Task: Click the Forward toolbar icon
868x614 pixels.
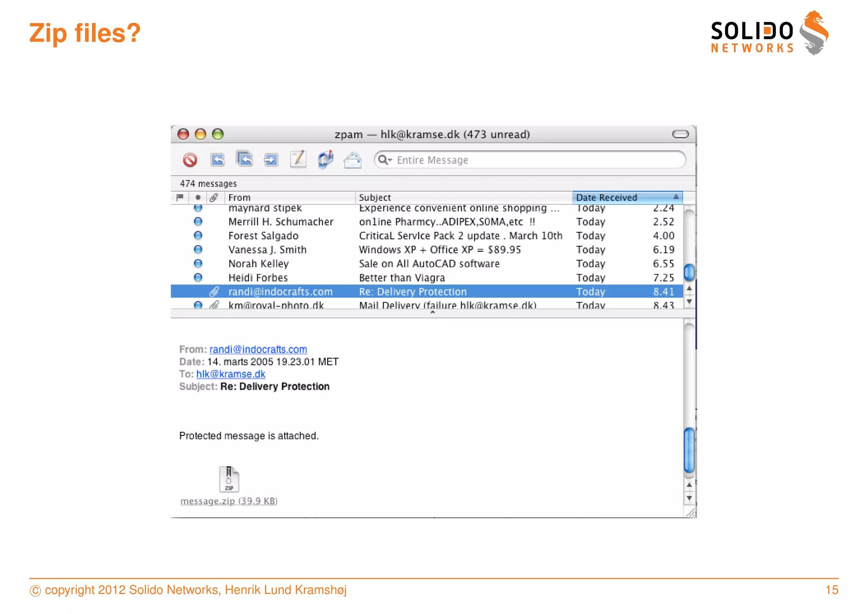Action: click(x=271, y=160)
